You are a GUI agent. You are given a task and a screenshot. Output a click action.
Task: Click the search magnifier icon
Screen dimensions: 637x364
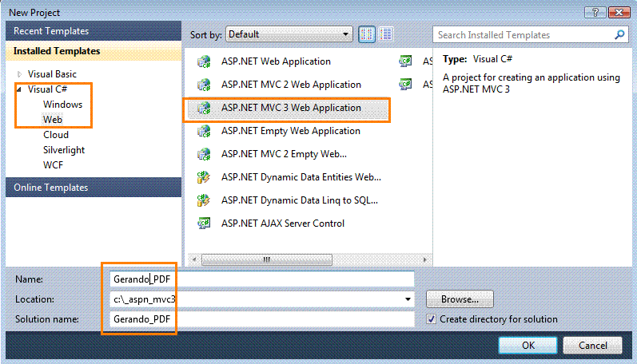pyautogui.click(x=619, y=35)
